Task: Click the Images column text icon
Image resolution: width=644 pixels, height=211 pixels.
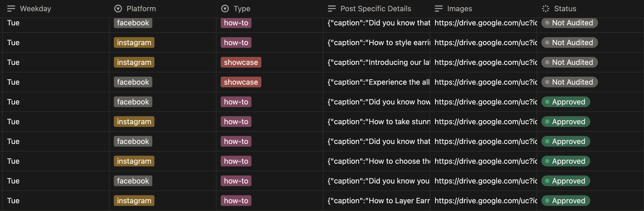Action: tap(439, 9)
